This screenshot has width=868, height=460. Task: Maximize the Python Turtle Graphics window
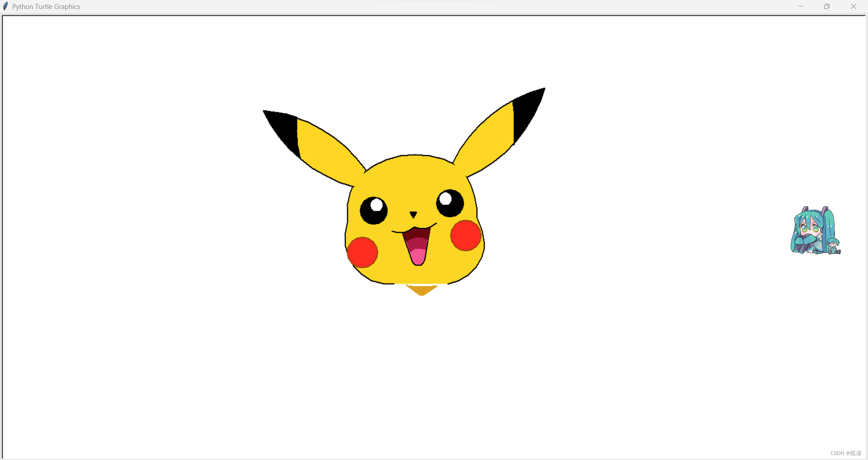coord(827,6)
